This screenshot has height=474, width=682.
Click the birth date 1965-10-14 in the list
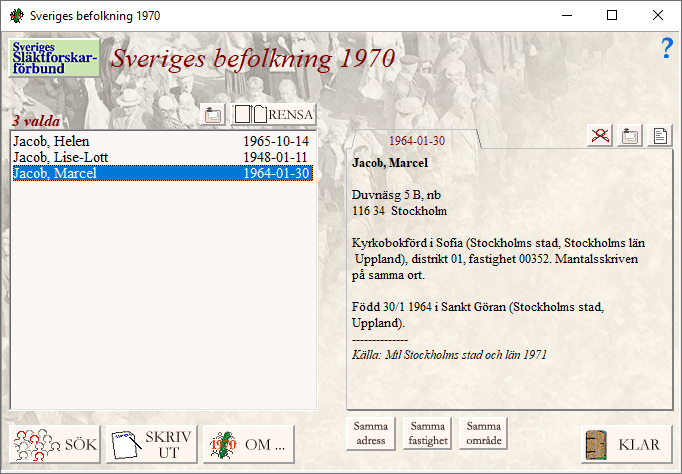pyautogui.click(x=276, y=141)
